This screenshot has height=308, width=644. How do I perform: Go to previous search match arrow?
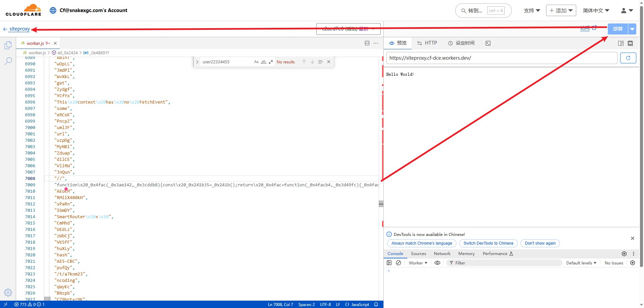(x=304, y=62)
